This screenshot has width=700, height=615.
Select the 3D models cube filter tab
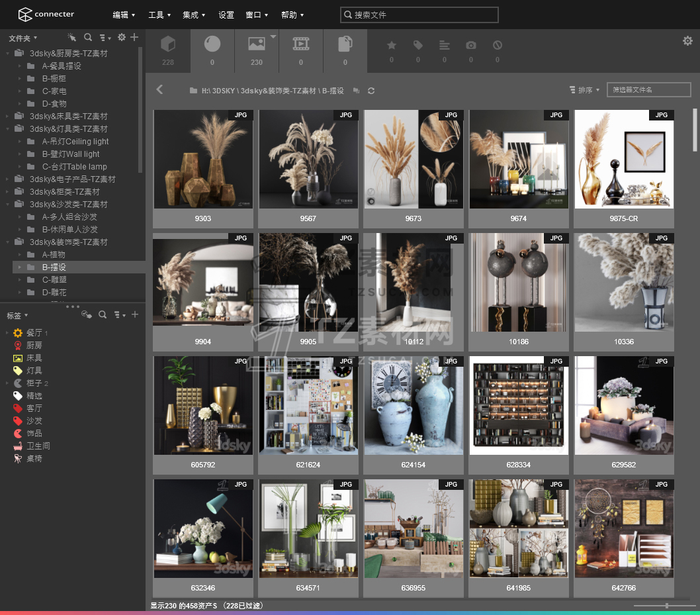pyautogui.click(x=168, y=44)
